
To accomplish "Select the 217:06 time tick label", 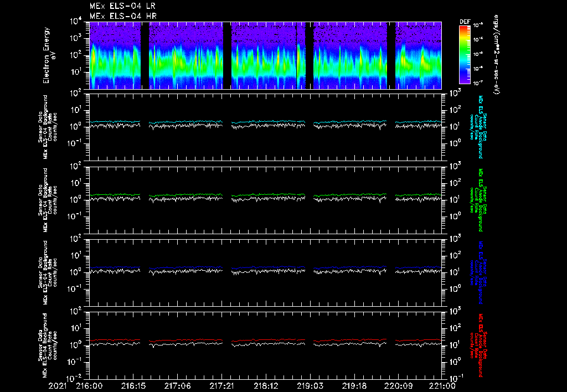I will coord(178,385).
